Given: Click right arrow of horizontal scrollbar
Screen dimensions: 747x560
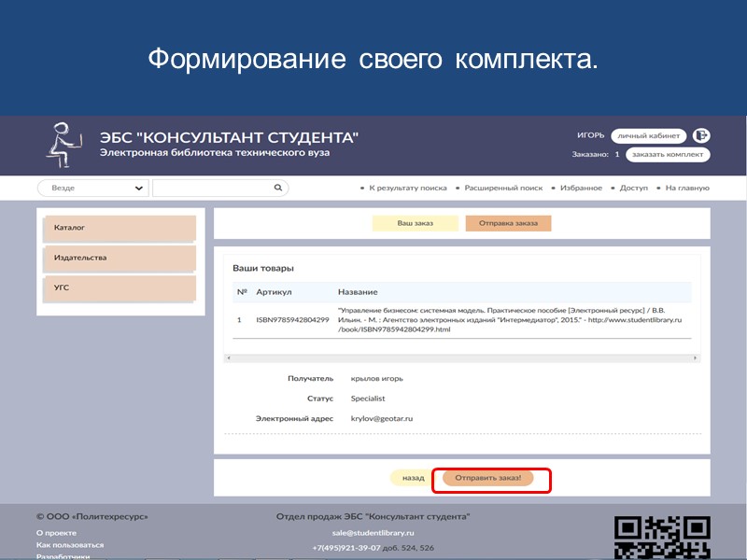Looking at the screenshot, I should tap(695, 357).
